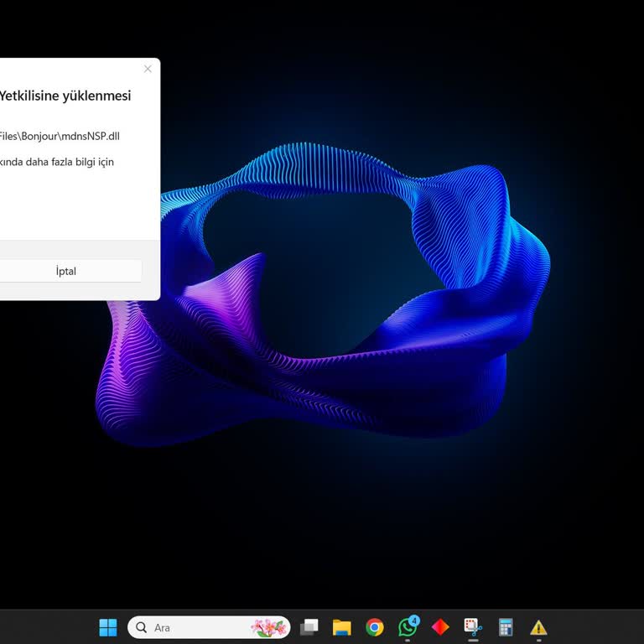
Task: Open the Windows Start menu
Action: pos(108,627)
